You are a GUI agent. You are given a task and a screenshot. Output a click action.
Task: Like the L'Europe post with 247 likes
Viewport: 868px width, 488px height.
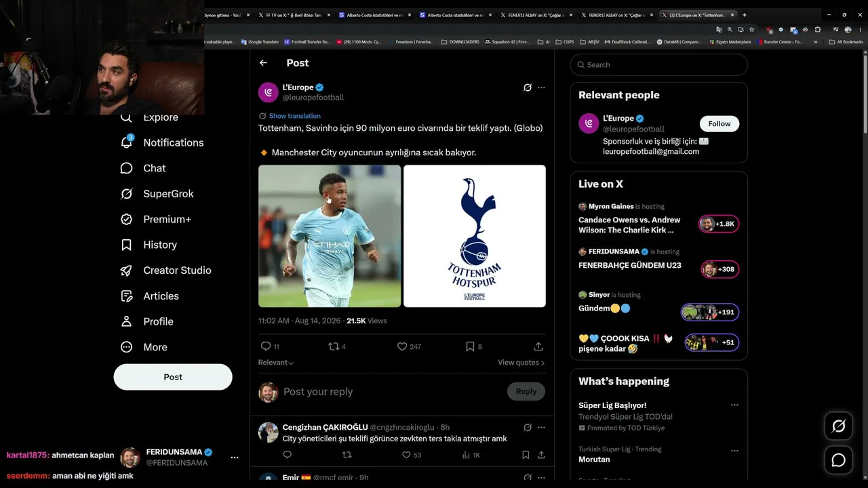402,346
